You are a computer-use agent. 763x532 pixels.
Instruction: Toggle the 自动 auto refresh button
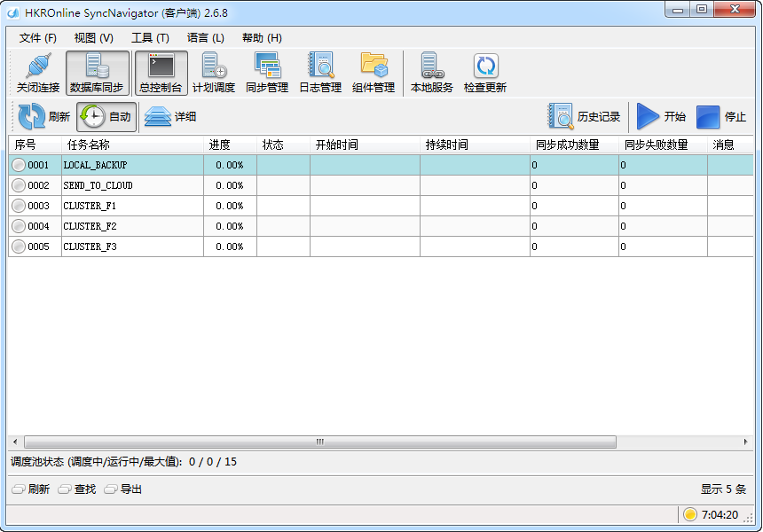click(106, 116)
